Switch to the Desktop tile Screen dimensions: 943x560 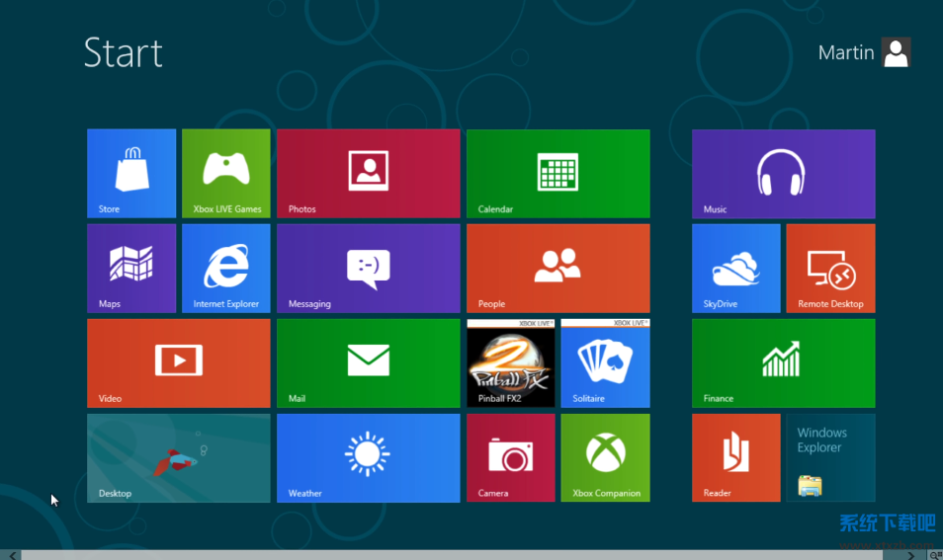178,457
